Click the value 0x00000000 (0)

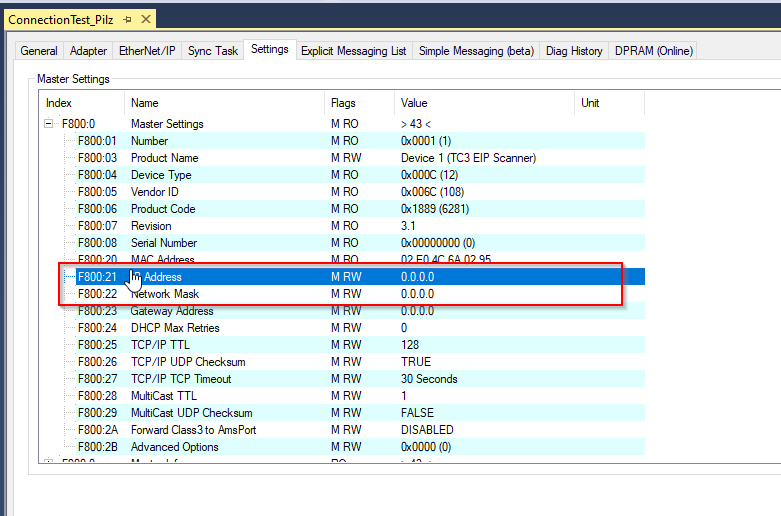(438, 243)
